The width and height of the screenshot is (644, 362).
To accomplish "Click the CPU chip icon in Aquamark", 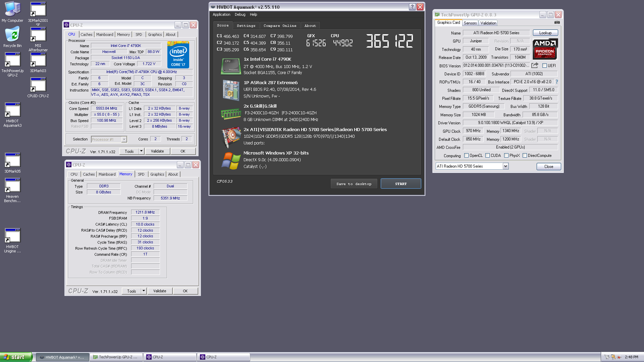I will coord(230,66).
